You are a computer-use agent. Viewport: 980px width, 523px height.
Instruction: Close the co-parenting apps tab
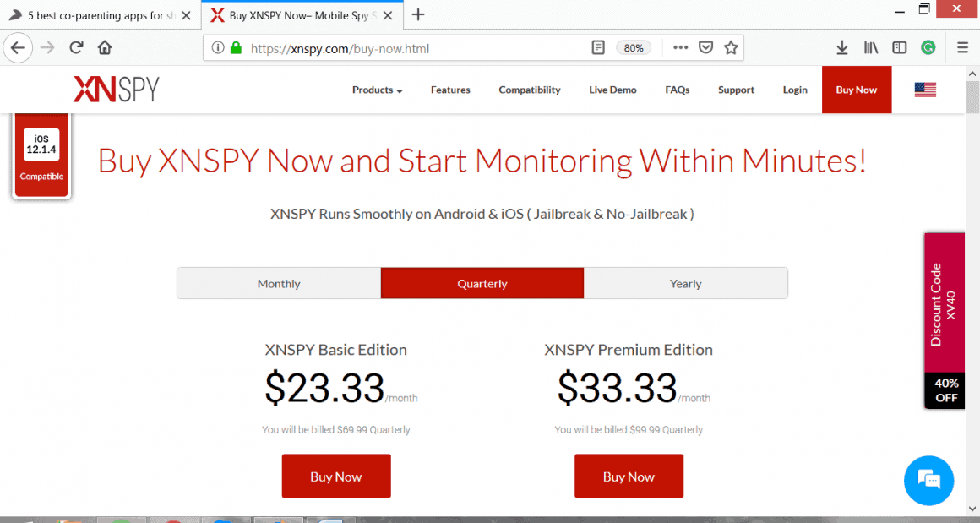coord(186,15)
